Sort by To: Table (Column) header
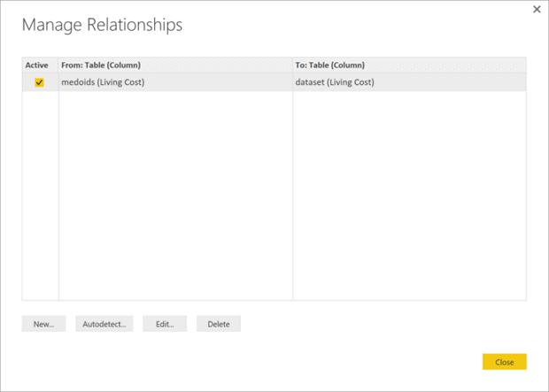 (x=330, y=65)
